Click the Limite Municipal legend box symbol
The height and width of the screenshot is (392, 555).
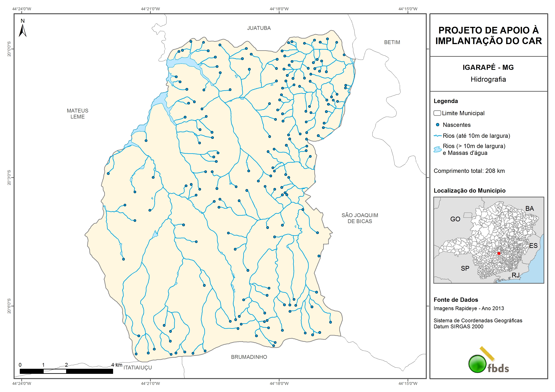coord(437,113)
